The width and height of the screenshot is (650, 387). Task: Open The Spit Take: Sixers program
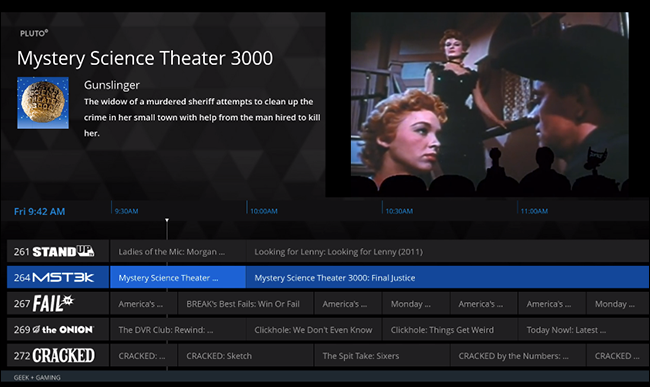382,356
